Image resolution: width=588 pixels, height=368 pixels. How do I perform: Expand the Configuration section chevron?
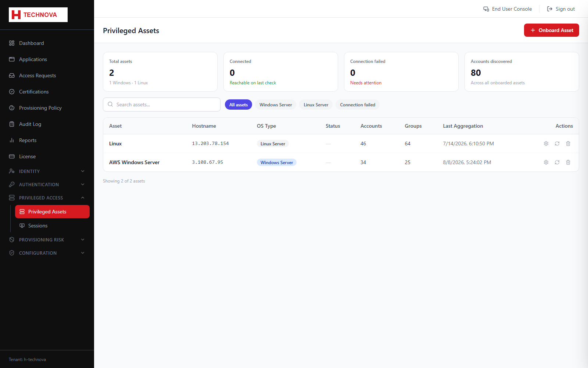83,253
